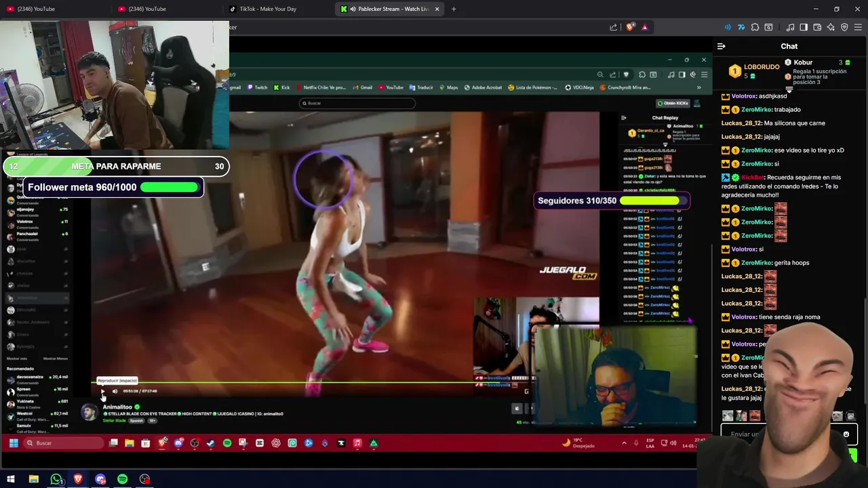Open the Kick bookmark in inner browser

(281, 87)
